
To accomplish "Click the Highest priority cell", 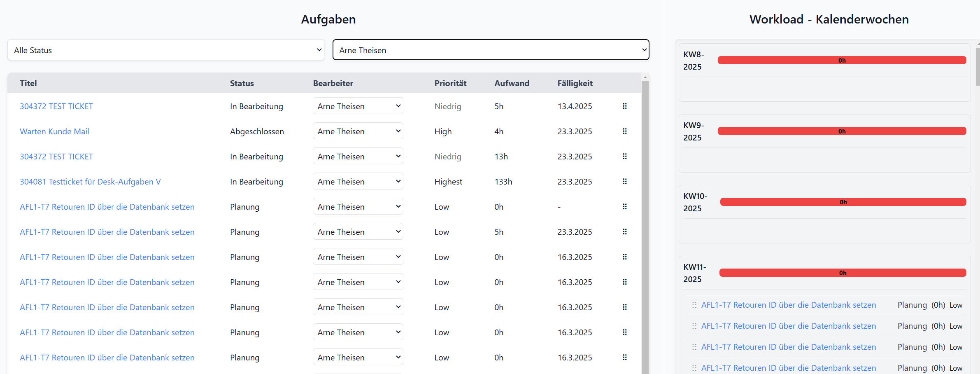I will 448,182.
